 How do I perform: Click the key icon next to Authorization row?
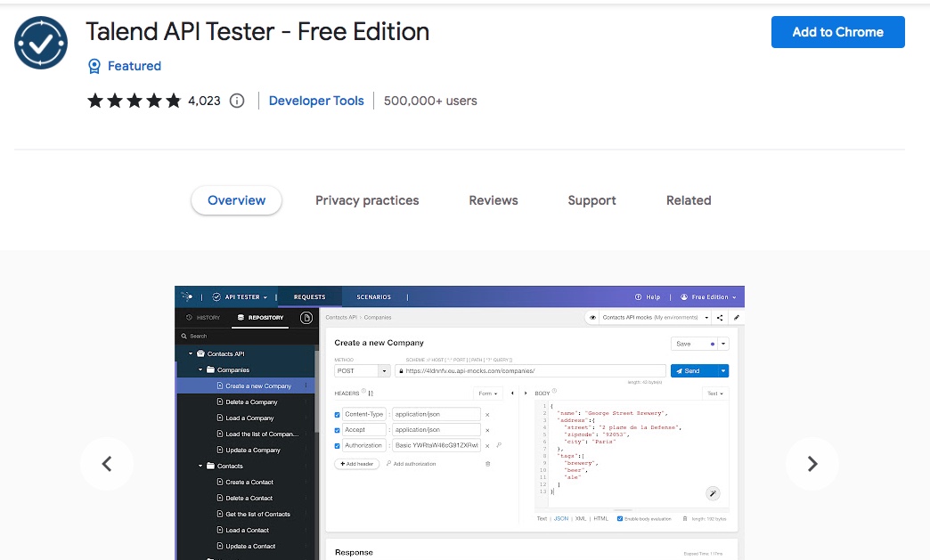499,445
